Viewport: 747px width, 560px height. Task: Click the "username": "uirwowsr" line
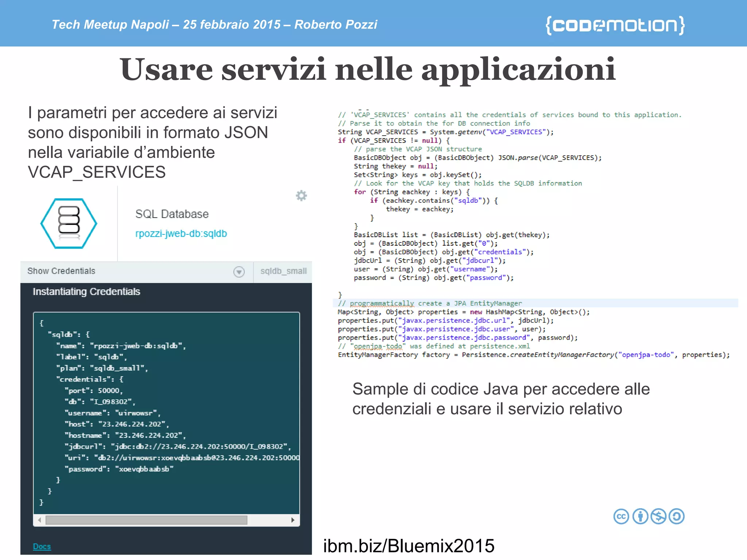[x=113, y=413]
